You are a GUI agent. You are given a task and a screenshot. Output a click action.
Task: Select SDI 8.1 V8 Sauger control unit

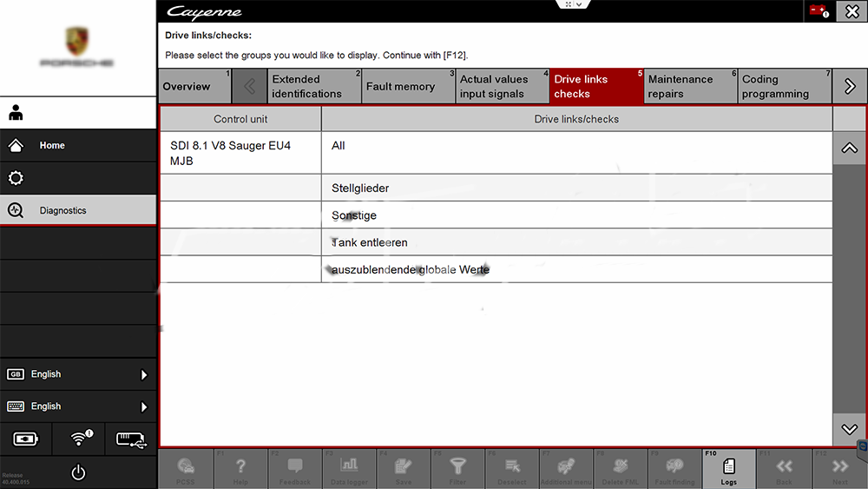[240, 153]
